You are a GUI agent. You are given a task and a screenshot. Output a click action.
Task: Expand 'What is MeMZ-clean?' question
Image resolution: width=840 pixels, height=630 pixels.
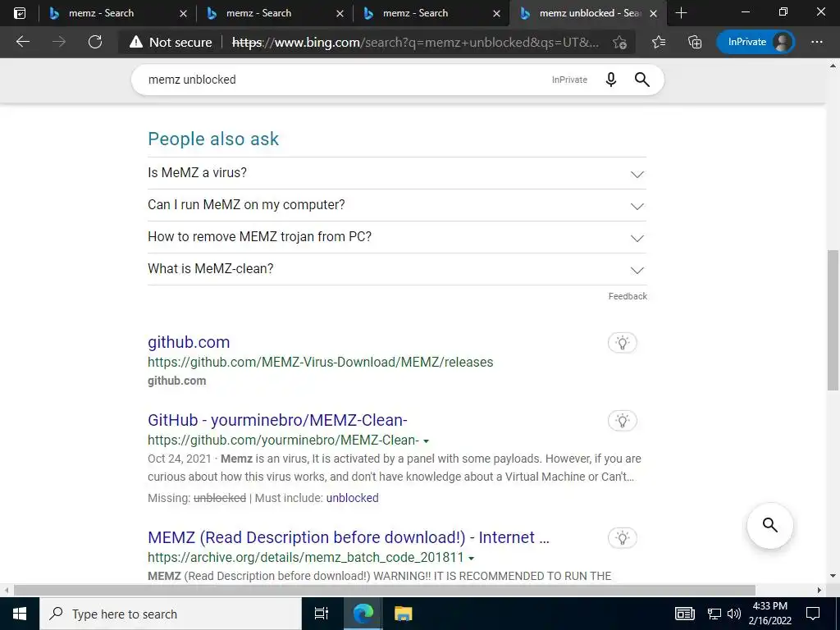click(397, 269)
